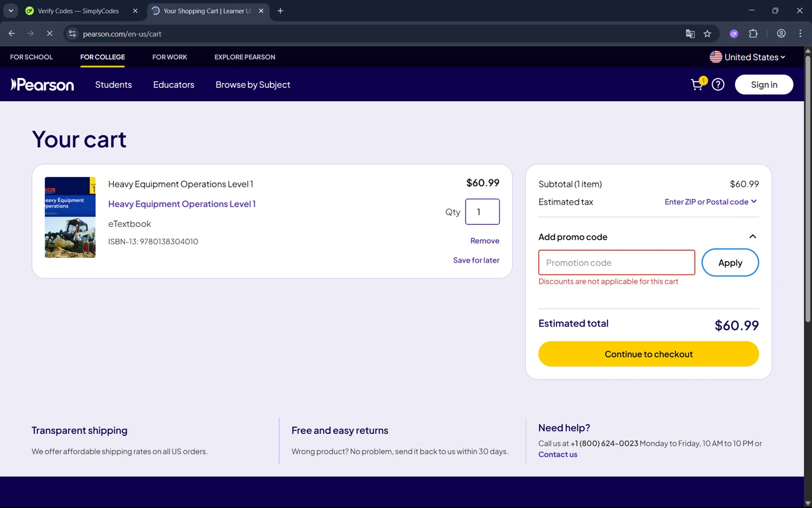Click the ISBN-13: 9780138304010 text

(153, 242)
